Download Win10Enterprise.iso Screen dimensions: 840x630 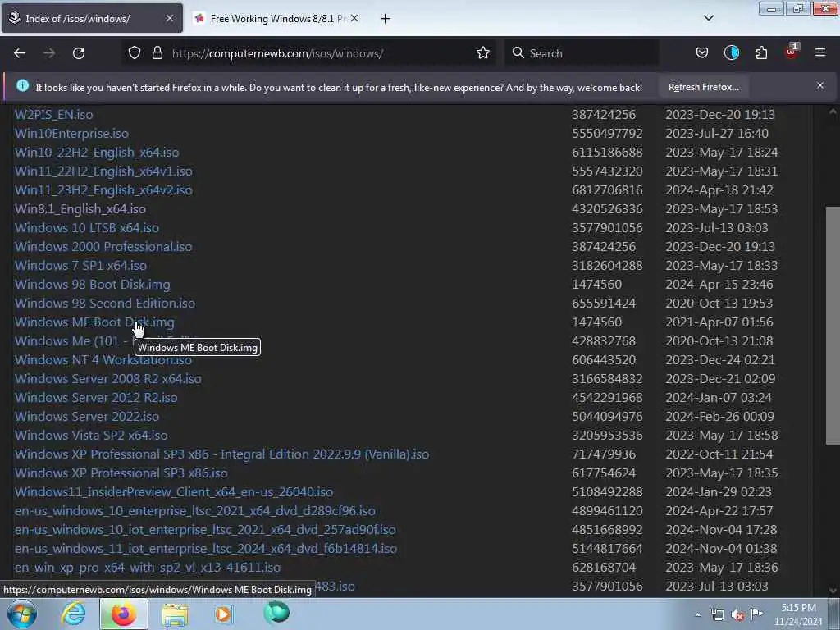click(x=71, y=134)
